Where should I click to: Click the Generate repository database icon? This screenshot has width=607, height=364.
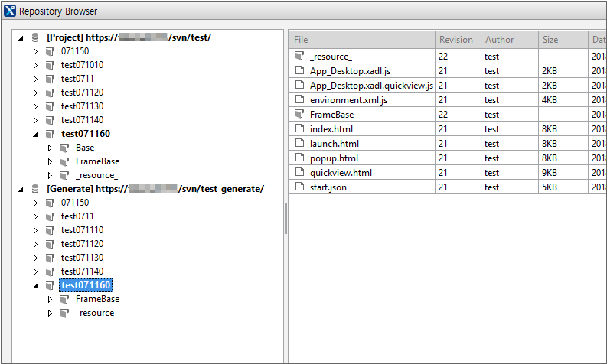[x=35, y=189]
